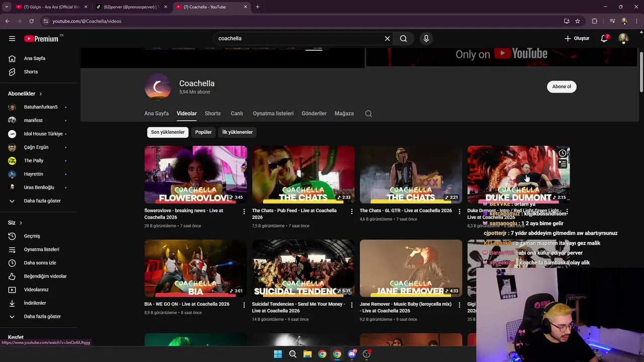Open options for The Chats Pub Feed
This screenshot has width=644, height=362.
pyautogui.click(x=352, y=212)
